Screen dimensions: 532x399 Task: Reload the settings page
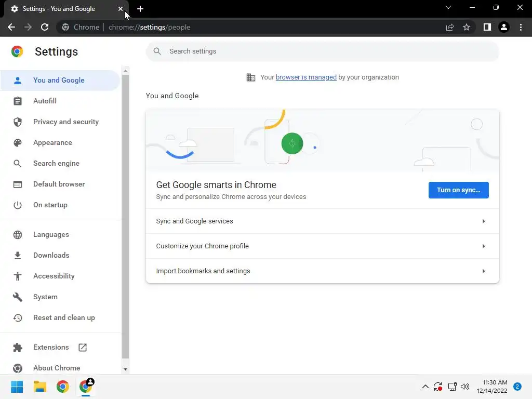coord(45,27)
